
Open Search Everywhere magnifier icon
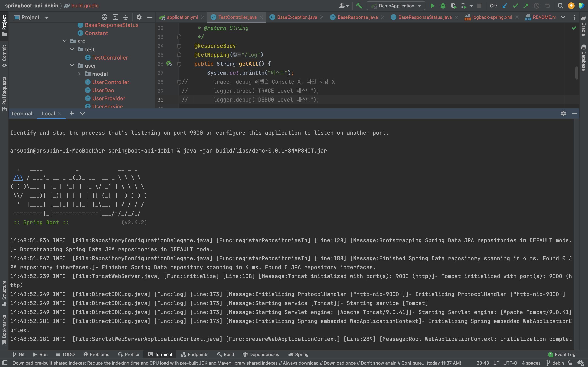(561, 6)
